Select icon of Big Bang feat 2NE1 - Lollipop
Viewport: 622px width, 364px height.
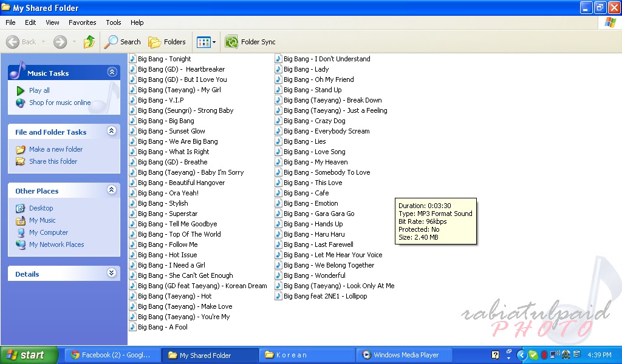[278, 296]
